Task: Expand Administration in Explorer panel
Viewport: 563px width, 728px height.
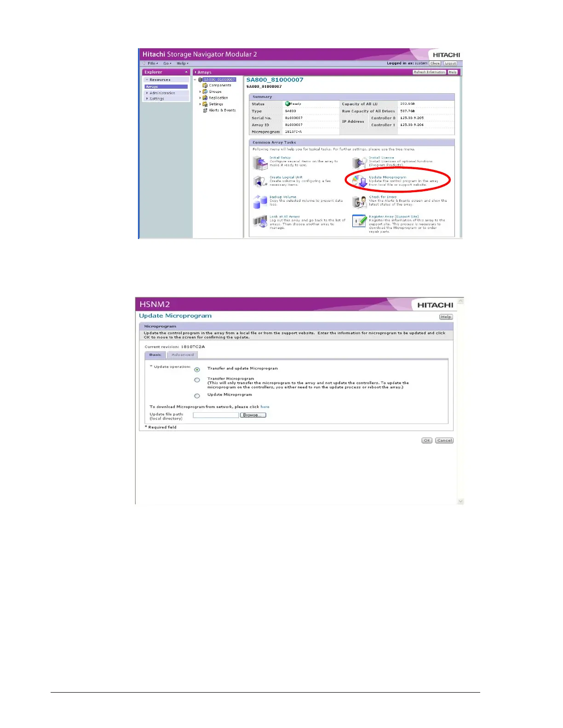Action: coord(147,93)
